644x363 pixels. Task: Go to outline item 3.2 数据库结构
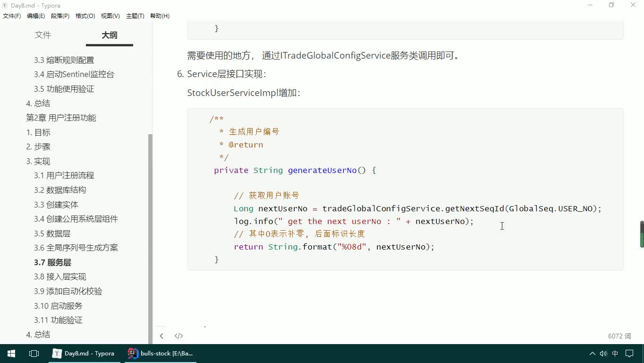click(x=60, y=190)
